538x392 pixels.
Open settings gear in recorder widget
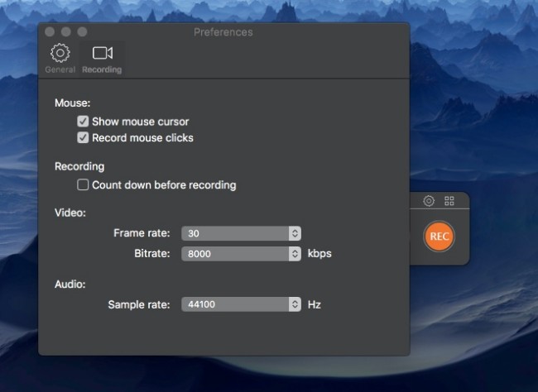[x=429, y=201]
